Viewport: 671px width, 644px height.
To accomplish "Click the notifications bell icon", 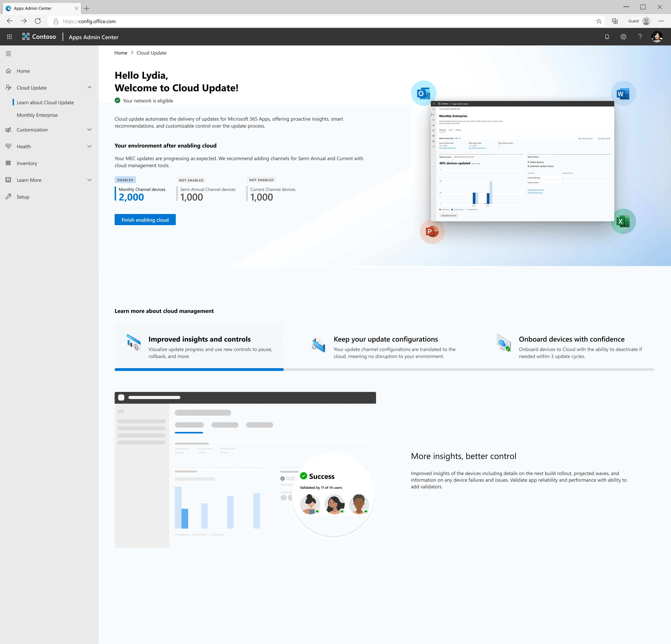I will coord(607,37).
